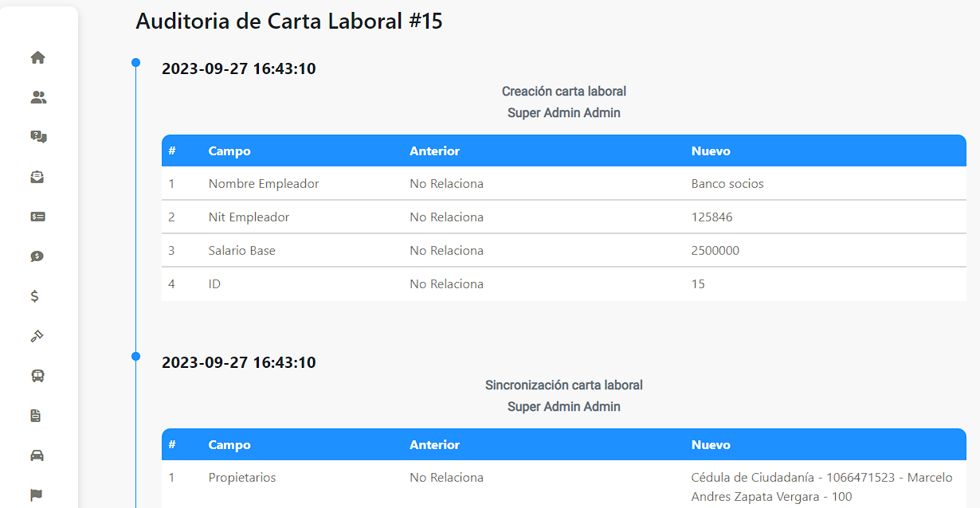Click the Nuevo header in first table
Screen dimensions: 980x508
tap(711, 150)
